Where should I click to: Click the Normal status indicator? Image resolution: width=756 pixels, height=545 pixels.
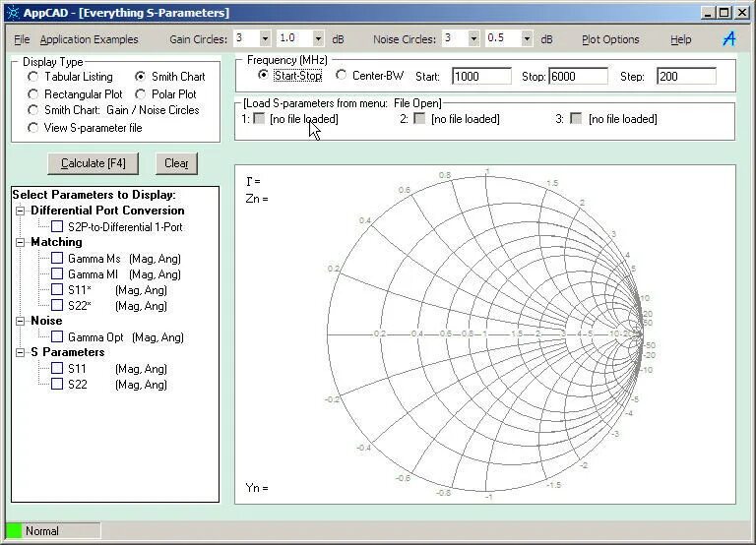(42, 530)
